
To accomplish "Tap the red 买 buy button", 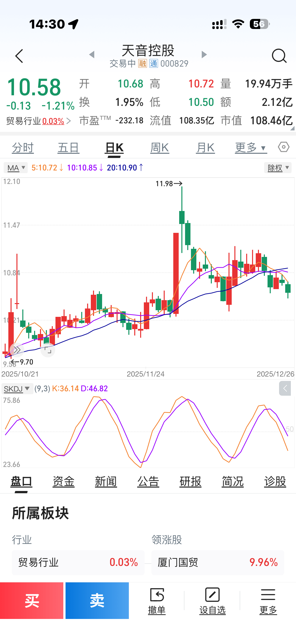I will pyautogui.click(x=32, y=601).
